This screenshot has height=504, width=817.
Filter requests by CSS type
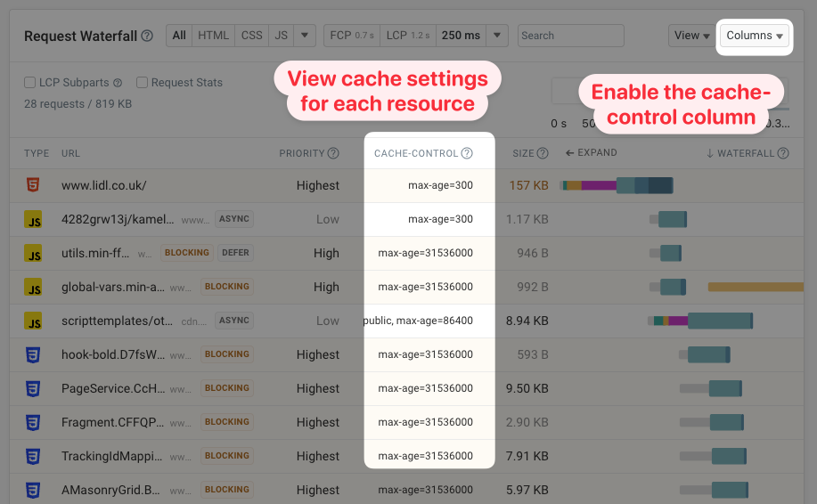pyautogui.click(x=252, y=36)
